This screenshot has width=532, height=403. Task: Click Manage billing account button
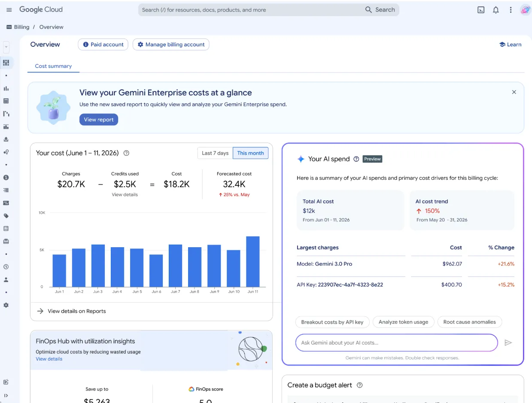click(x=171, y=44)
